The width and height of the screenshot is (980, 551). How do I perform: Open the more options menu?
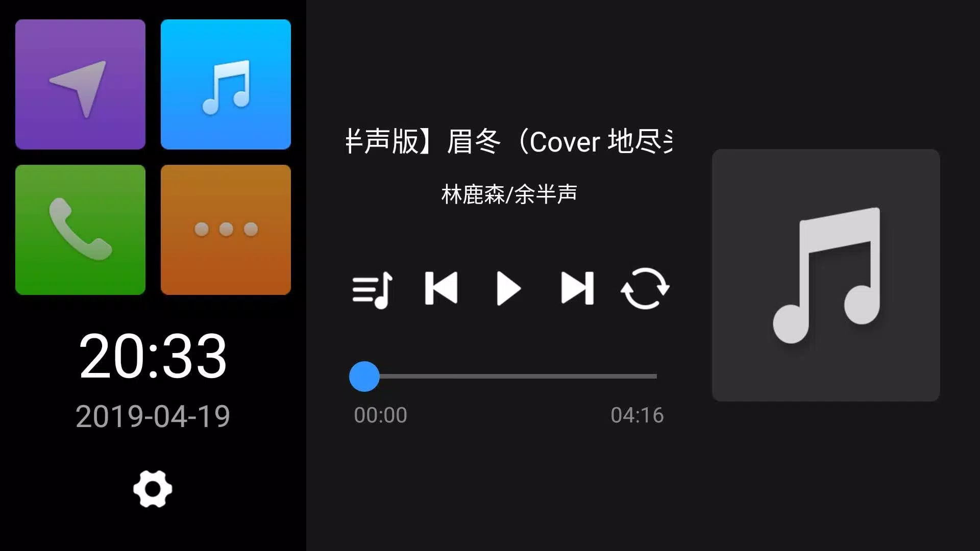(226, 230)
